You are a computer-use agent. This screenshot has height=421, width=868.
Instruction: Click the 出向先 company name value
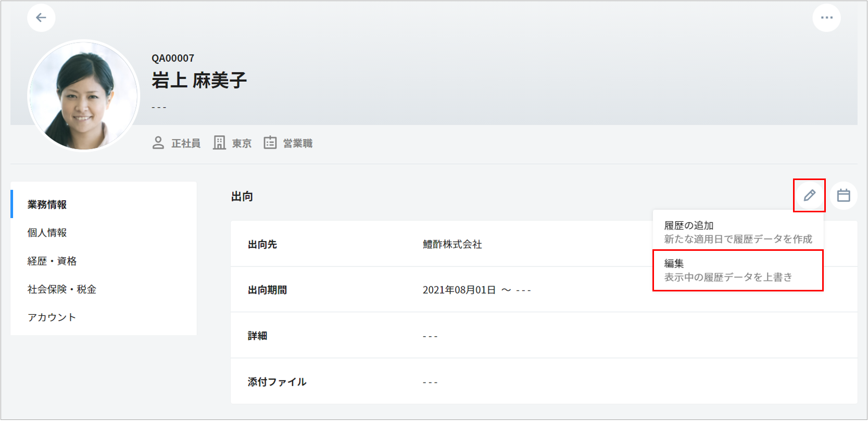click(452, 245)
